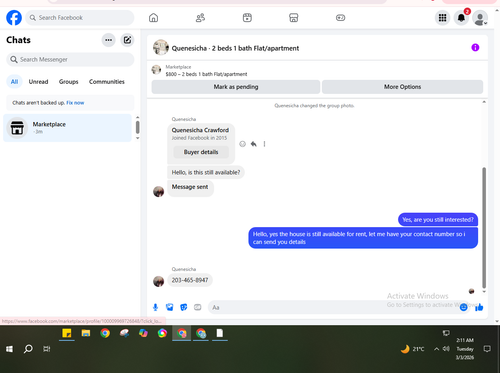Open the Watch video icon

[x=247, y=18]
